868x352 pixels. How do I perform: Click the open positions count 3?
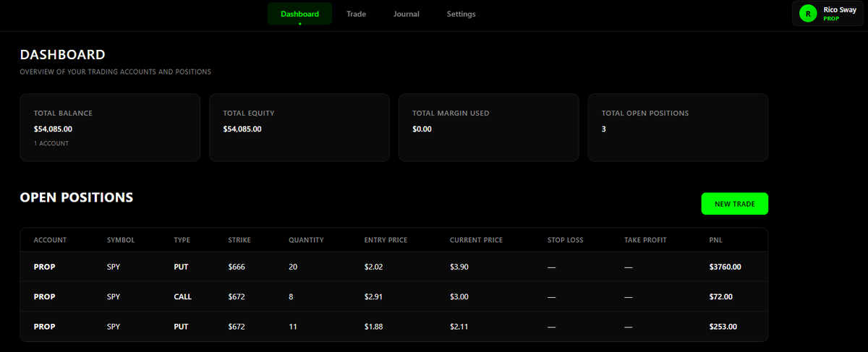[604, 129]
